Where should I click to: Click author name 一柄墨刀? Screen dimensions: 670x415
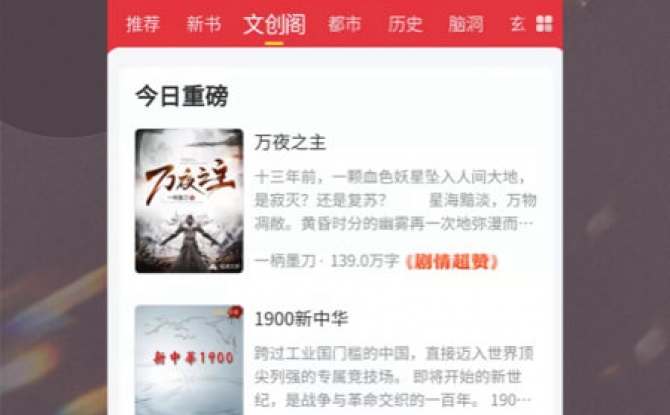tap(285, 261)
